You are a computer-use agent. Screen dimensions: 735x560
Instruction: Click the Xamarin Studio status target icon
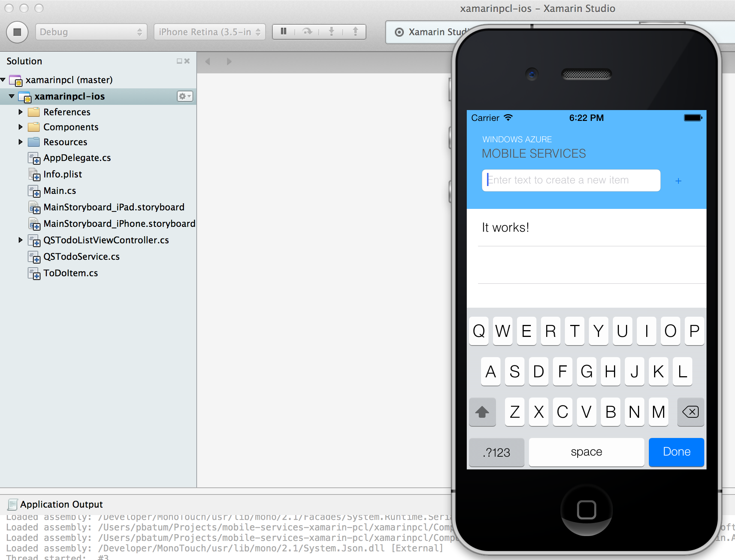[x=399, y=32]
